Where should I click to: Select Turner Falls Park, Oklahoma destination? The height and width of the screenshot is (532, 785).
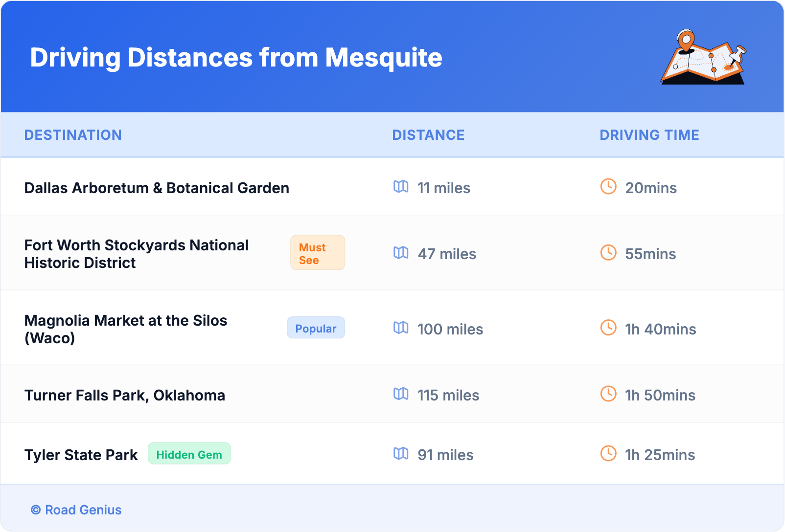click(125, 395)
